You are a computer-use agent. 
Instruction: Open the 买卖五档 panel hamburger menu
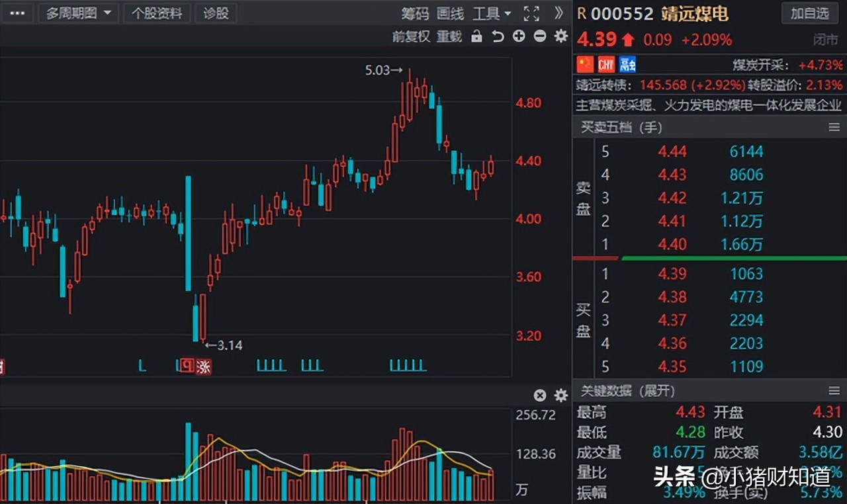coord(835,127)
